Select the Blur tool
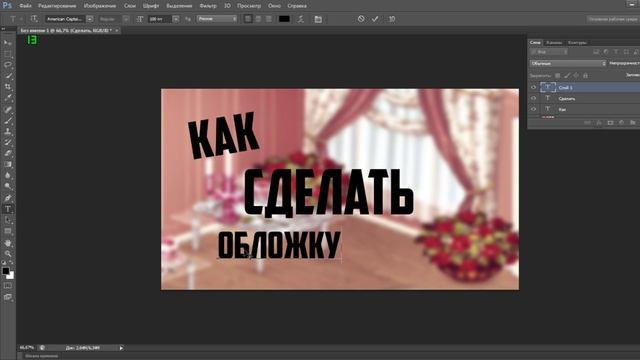The width and height of the screenshot is (640, 360). [8, 176]
